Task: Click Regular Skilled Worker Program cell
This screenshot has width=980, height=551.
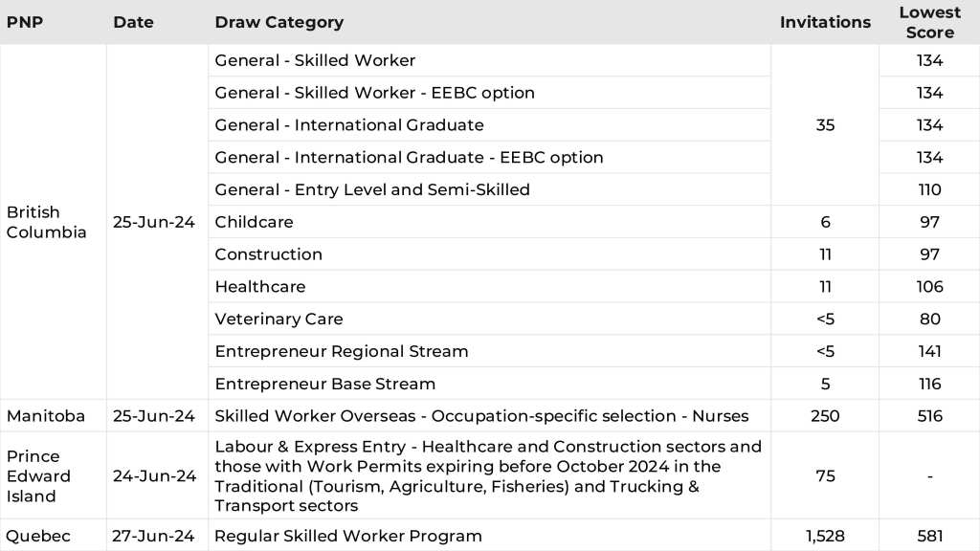Action: 348,536
